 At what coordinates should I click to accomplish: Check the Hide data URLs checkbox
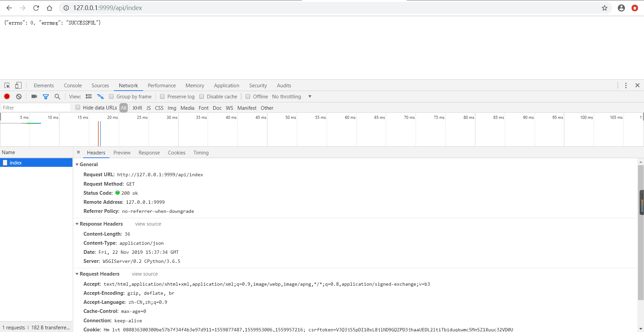[x=77, y=107]
